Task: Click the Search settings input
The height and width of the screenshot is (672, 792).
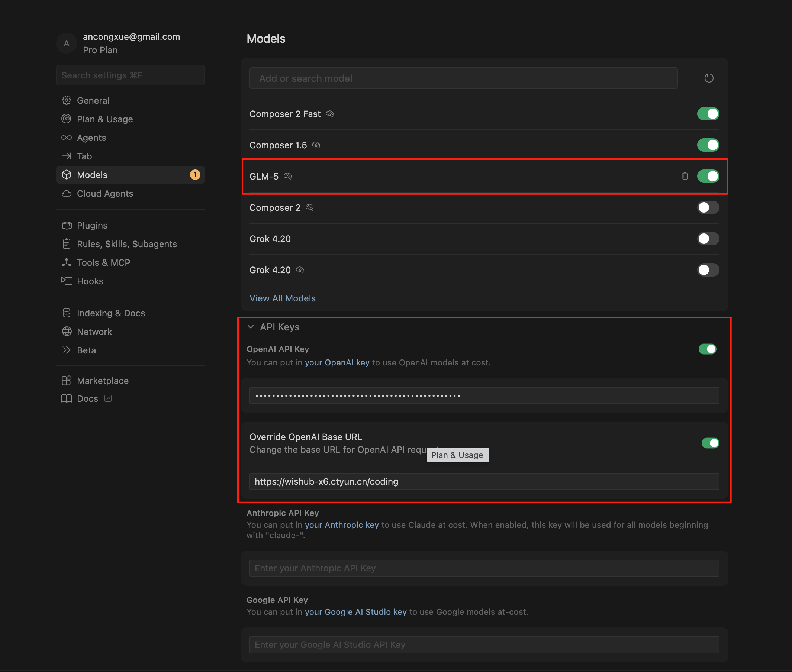Action: 131,75
